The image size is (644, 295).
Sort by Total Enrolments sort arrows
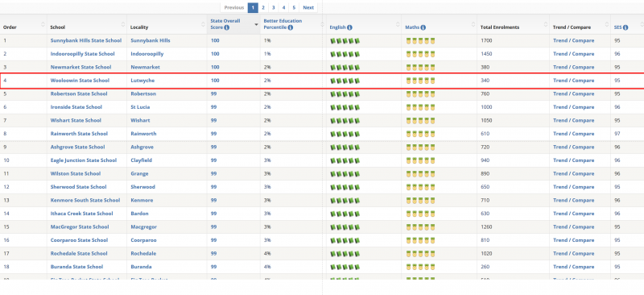point(546,24)
